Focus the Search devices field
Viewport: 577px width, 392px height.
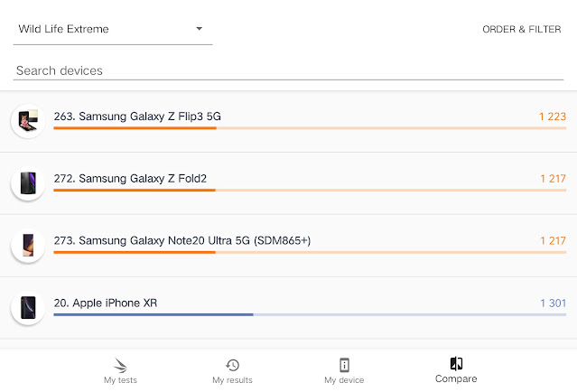(289, 70)
